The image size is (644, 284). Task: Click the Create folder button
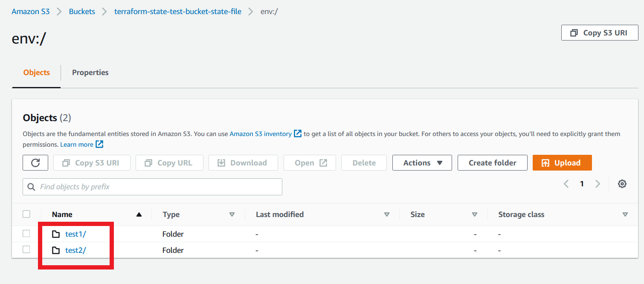493,163
